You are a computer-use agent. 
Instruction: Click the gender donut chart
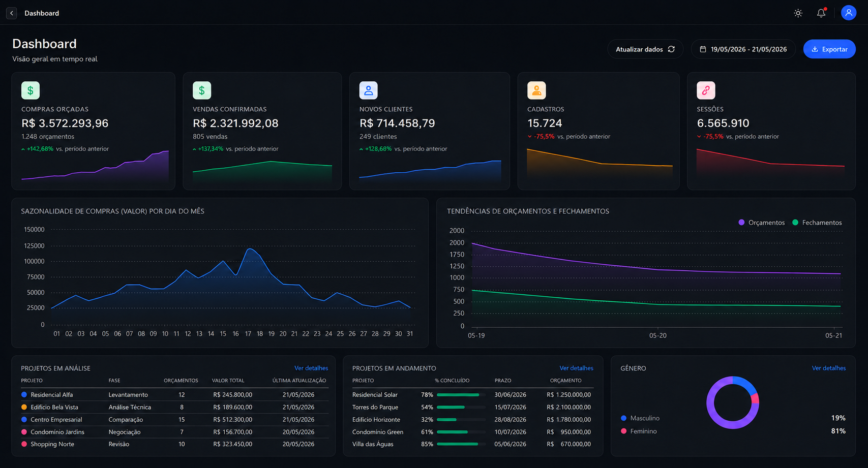(x=733, y=402)
